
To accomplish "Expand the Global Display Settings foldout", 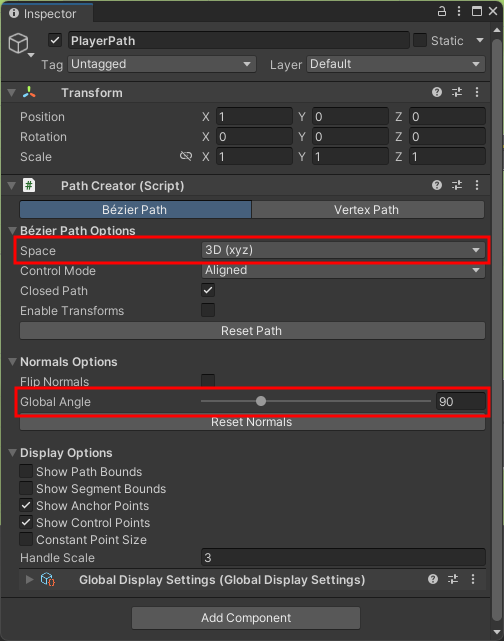I will pos(29,579).
